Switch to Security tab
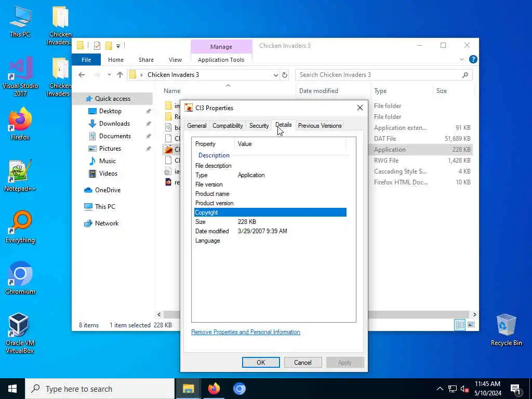This screenshot has width=532, height=399. point(259,126)
